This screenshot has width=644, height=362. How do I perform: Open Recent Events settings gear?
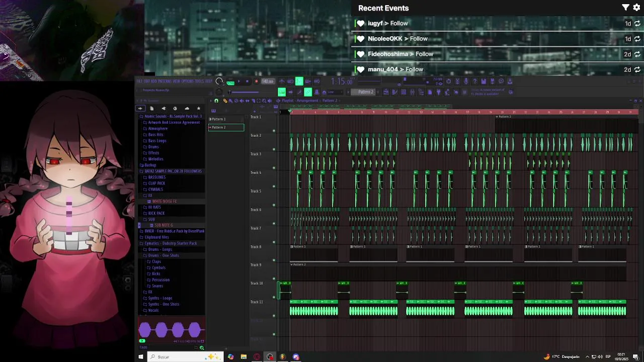coord(636,8)
